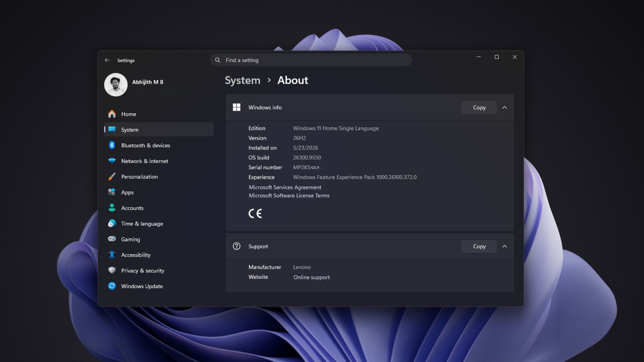Copy the Support details
The height and width of the screenshot is (362, 644).
[479, 246]
